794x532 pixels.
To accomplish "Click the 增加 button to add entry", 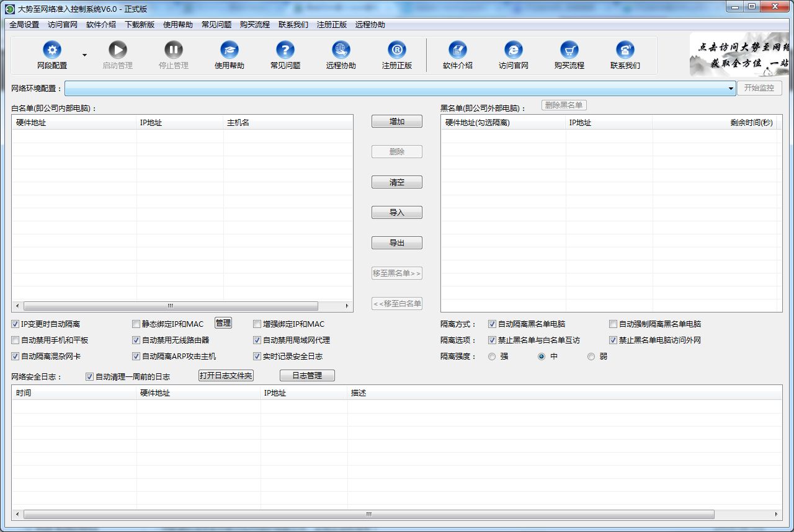I will 396,122.
